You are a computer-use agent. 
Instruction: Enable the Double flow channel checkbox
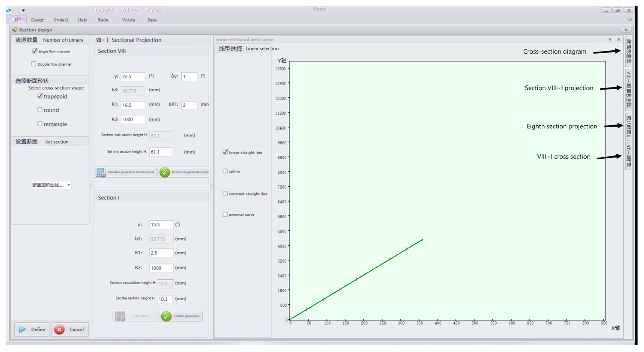34,64
